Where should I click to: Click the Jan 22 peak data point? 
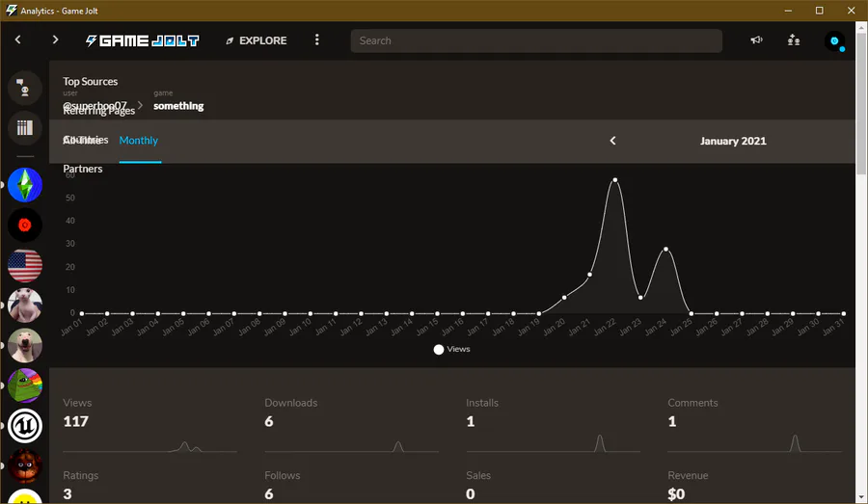pos(615,180)
